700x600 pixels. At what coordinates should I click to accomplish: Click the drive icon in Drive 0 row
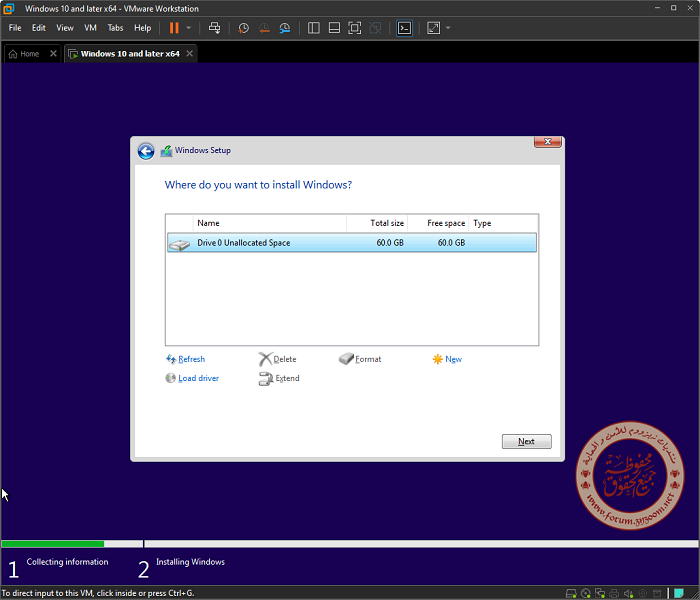(x=179, y=245)
